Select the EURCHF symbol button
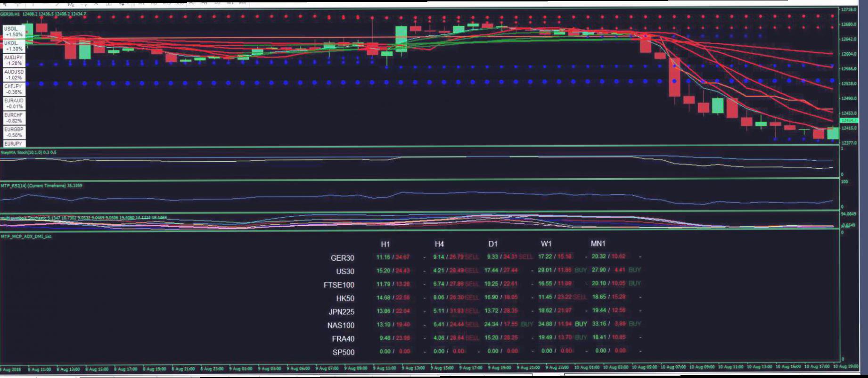 [x=14, y=118]
